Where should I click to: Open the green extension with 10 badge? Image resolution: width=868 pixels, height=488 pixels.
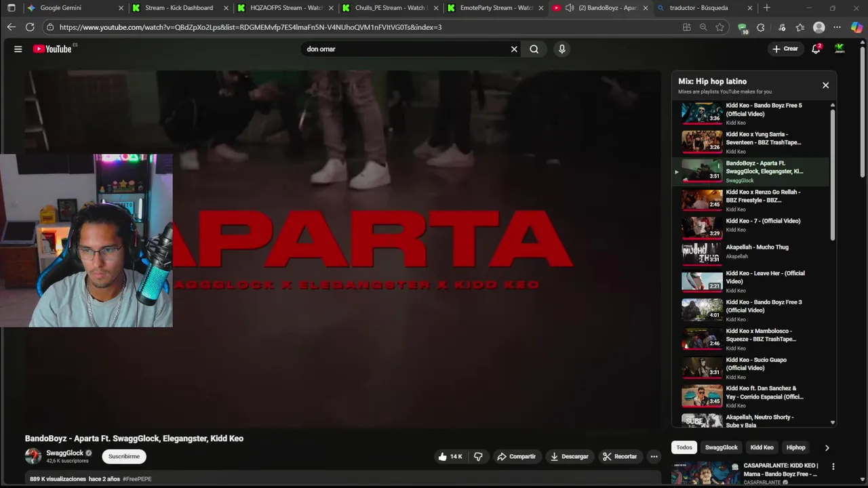pos(743,28)
